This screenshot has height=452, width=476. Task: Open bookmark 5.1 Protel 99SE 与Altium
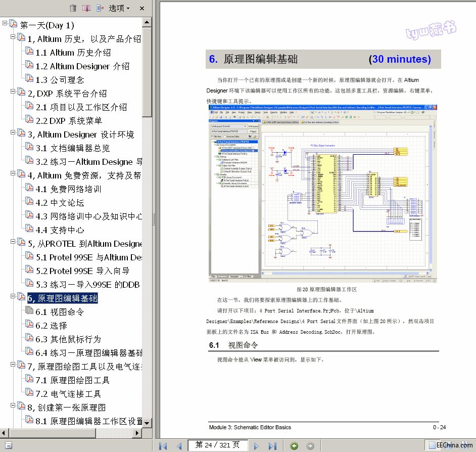(x=88, y=258)
